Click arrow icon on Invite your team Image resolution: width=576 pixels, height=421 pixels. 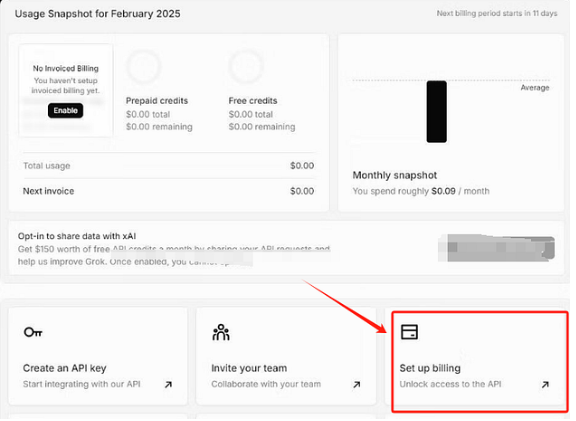(356, 385)
